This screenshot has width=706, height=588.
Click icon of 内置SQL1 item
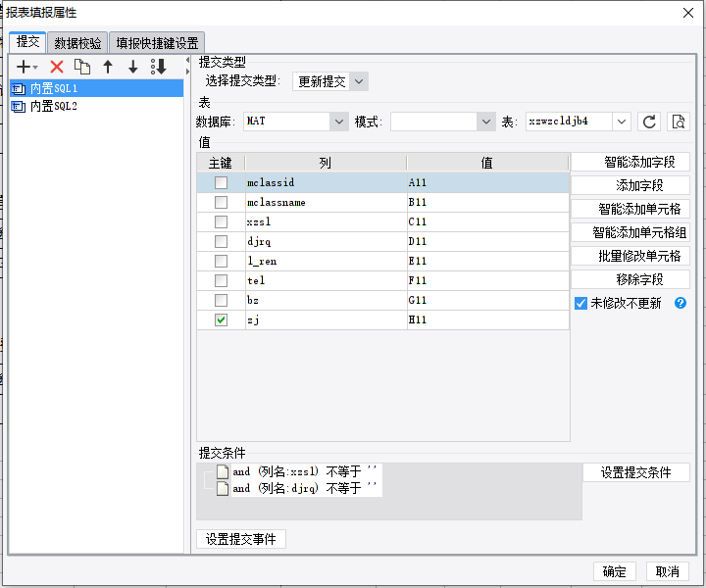pyautogui.click(x=18, y=88)
